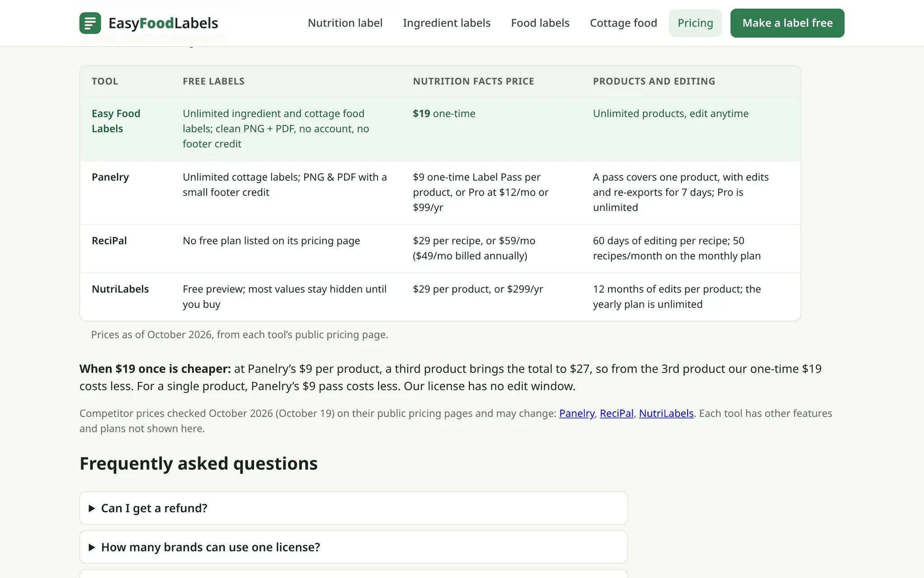Click the '$29 per product, or $299/yr' cell
924x578 pixels.
click(478, 289)
